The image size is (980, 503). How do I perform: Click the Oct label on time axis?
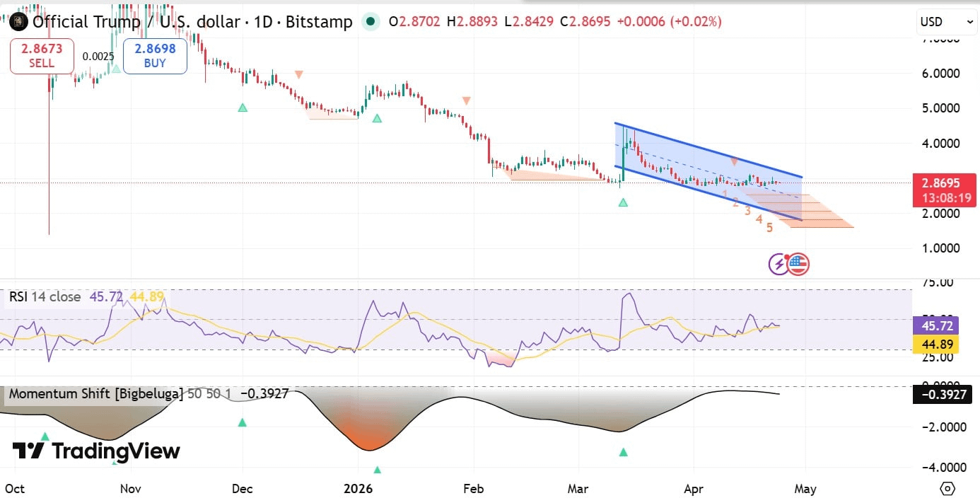click(x=14, y=489)
